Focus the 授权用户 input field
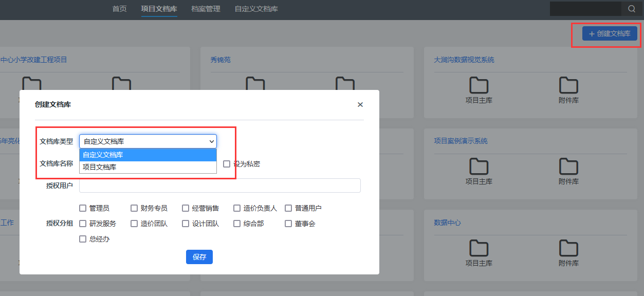This screenshot has height=296, width=644. tap(220, 186)
